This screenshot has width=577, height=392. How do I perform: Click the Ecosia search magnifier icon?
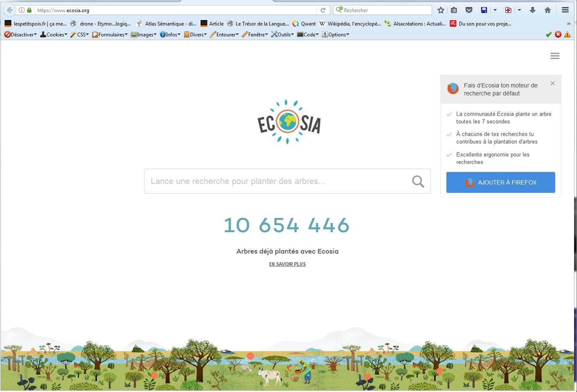tap(418, 182)
